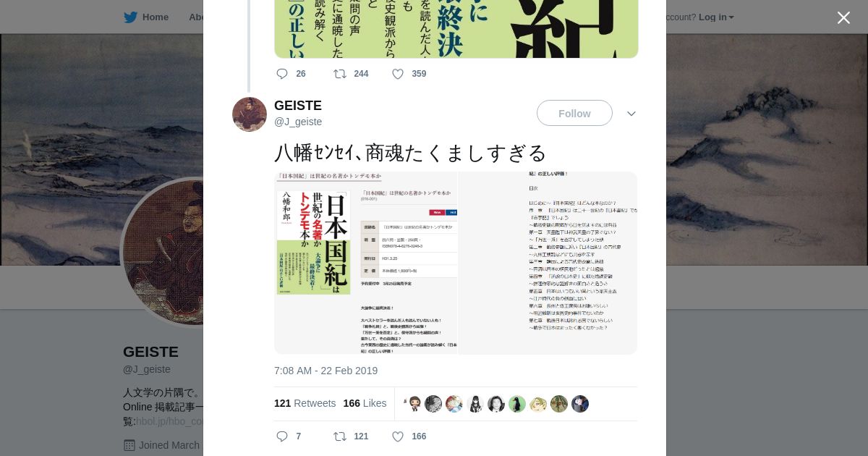Open the book cover image on left

[x=365, y=263]
